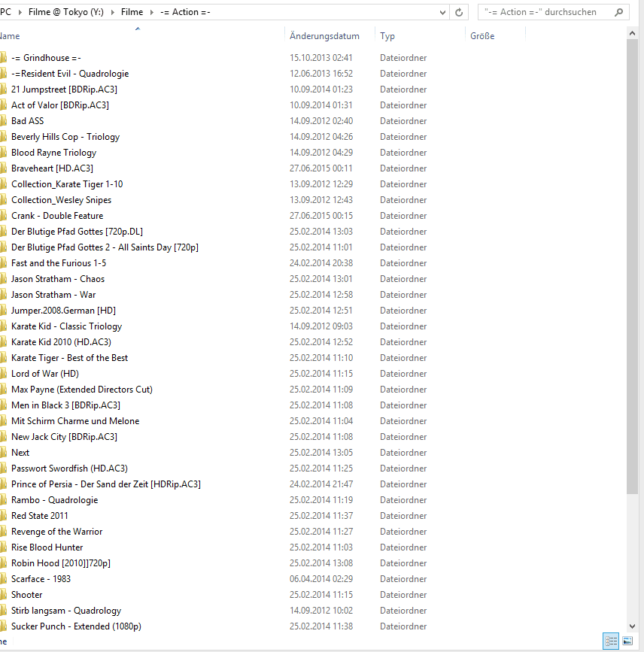Select Braveheart [HD.AC3] folder
This screenshot has height=652, width=644.
52,168
